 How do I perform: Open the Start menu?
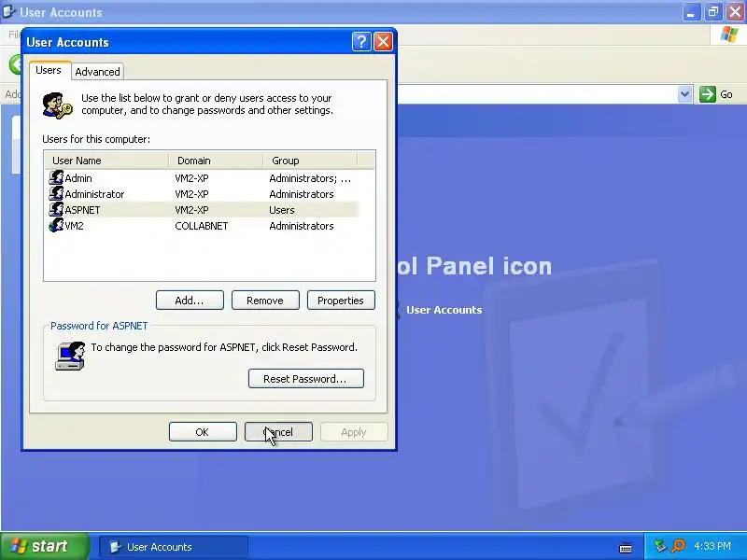pos(45,546)
